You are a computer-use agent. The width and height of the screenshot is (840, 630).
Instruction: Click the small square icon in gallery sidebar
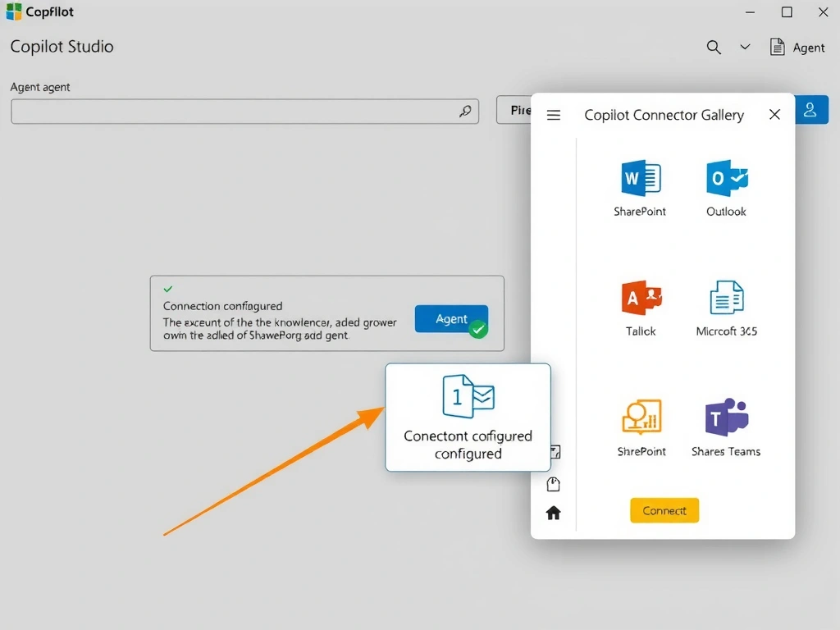555,452
